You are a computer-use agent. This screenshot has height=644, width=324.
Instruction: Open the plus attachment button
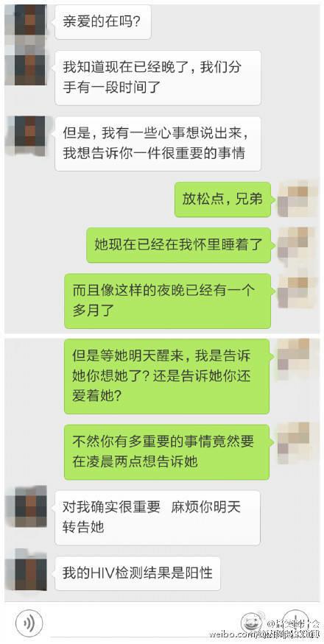point(296,623)
